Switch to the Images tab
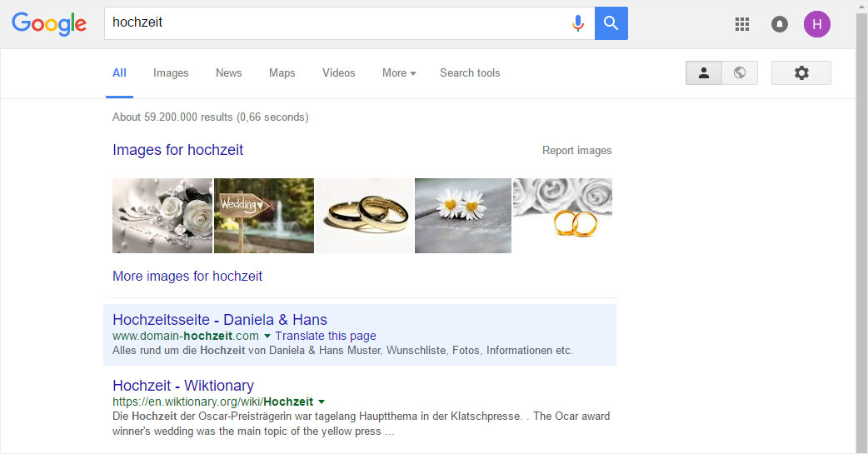Image resolution: width=868 pixels, height=454 pixels. coord(171,73)
